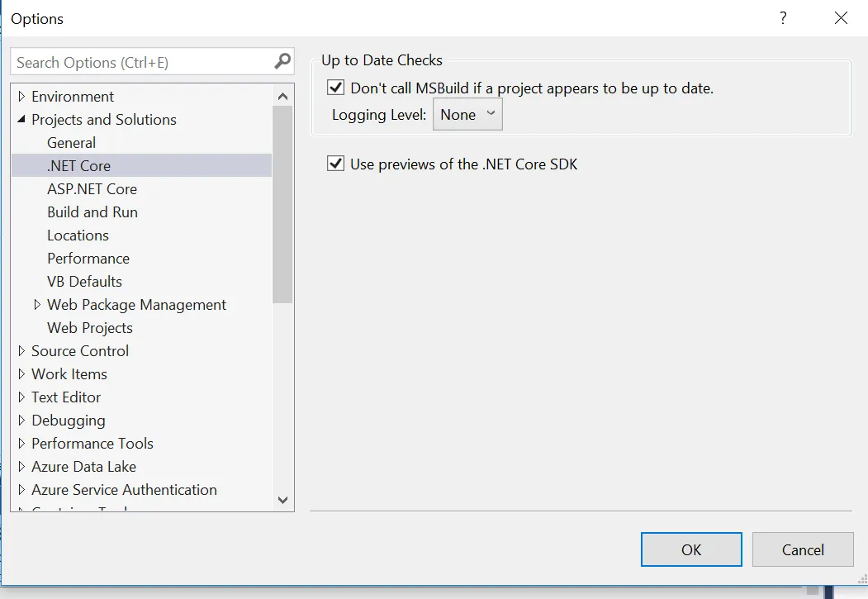
Task: Open the Performance page
Action: coord(88,259)
